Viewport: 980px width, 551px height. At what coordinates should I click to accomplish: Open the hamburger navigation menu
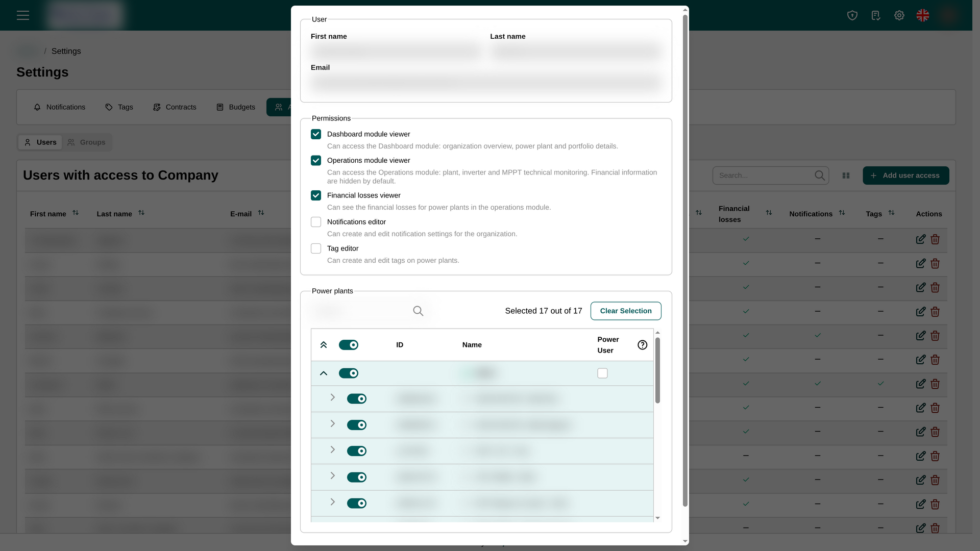click(23, 15)
